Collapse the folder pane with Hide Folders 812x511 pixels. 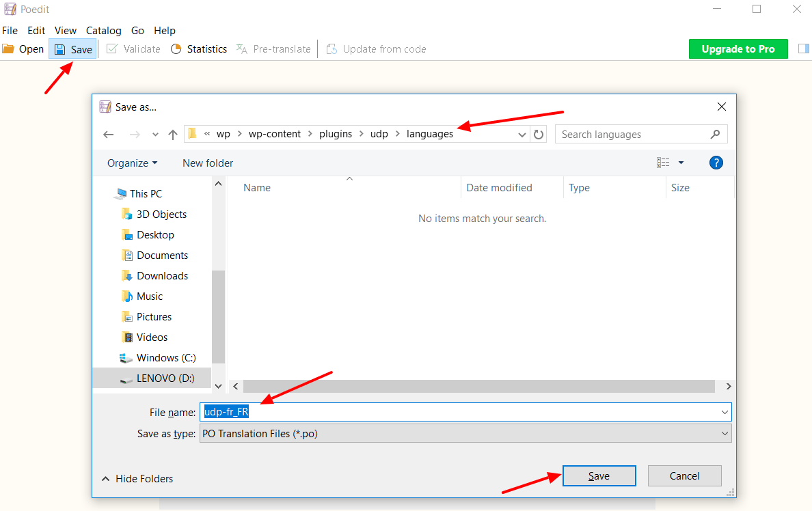pyautogui.click(x=137, y=479)
